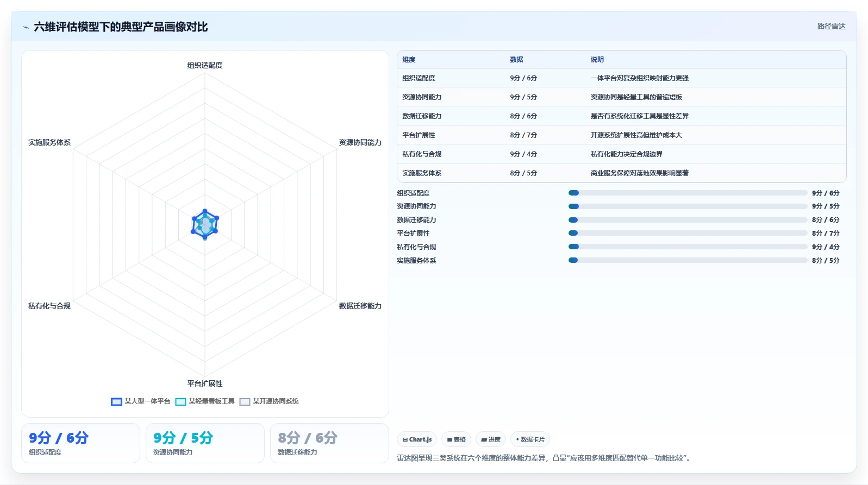Viewport: 868px width, 485px height.
Task: Click table cell 私有化与合规
Action: (422, 154)
